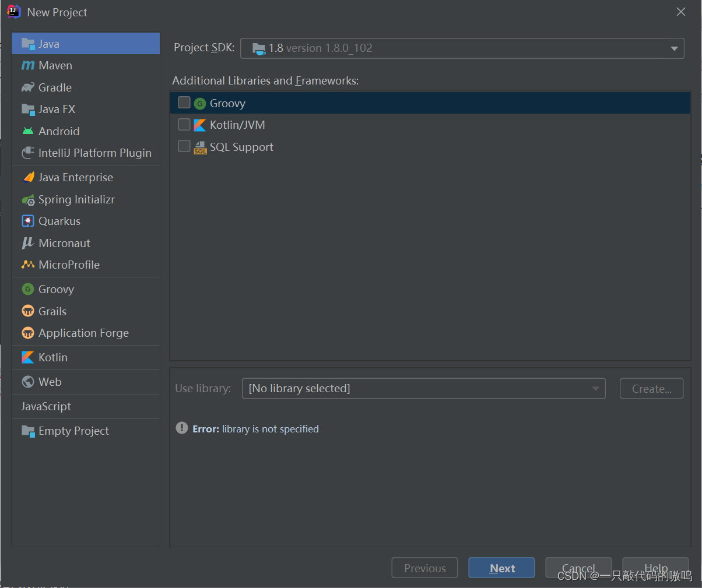Image resolution: width=702 pixels, height=588 pixels.
Task: Click the Help button
Action: pyautogui.click(x=655, y=568)
